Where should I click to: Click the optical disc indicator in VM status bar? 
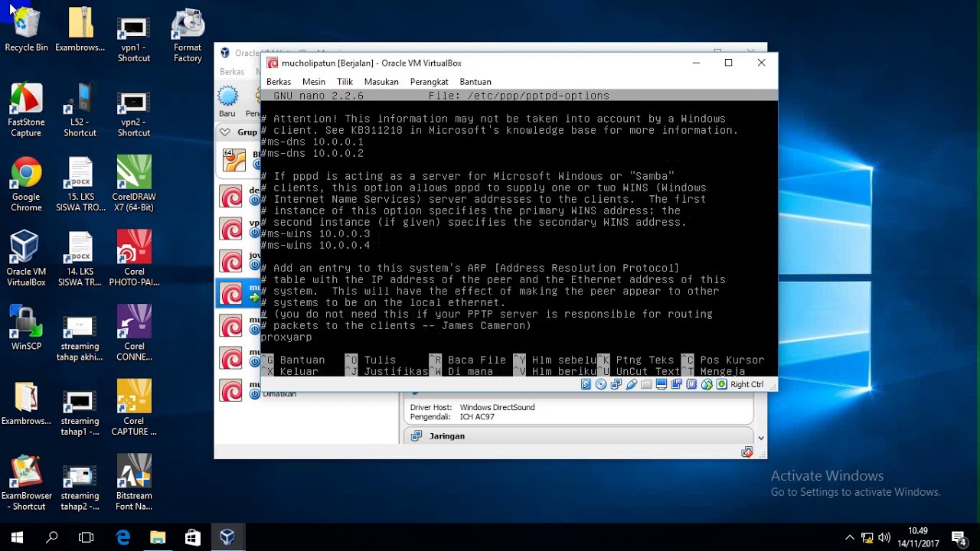tap(601, 384)
